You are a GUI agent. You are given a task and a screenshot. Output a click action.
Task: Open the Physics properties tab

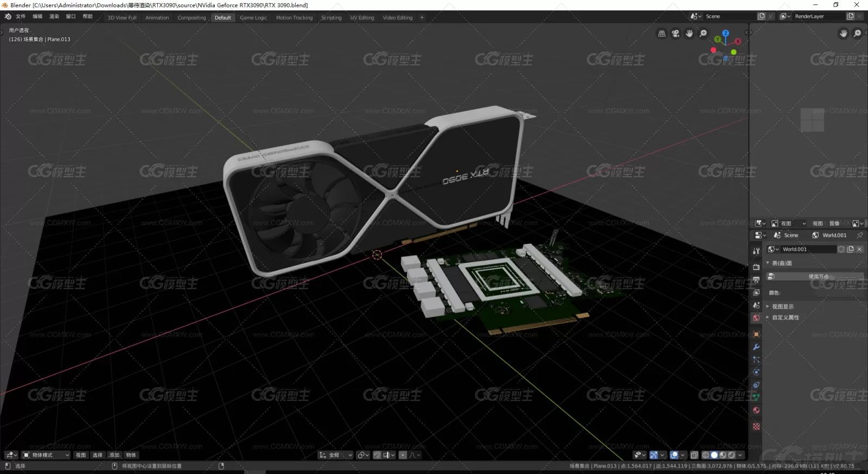(756, 372)
